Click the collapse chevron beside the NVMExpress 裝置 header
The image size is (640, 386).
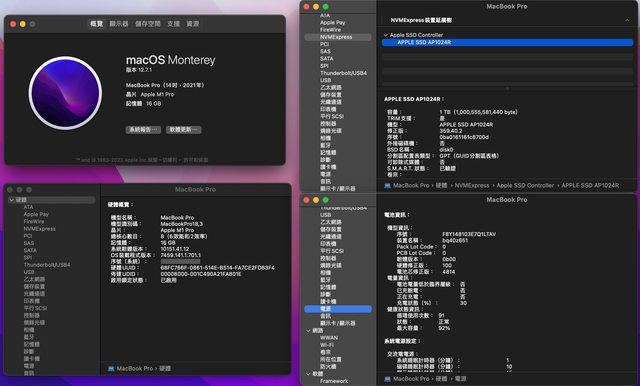pos(627,20)
